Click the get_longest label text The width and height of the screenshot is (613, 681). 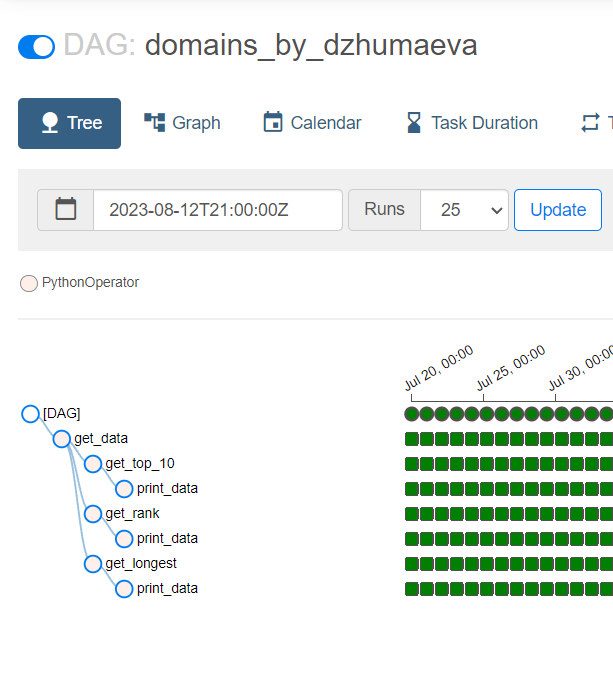point(141,563)
